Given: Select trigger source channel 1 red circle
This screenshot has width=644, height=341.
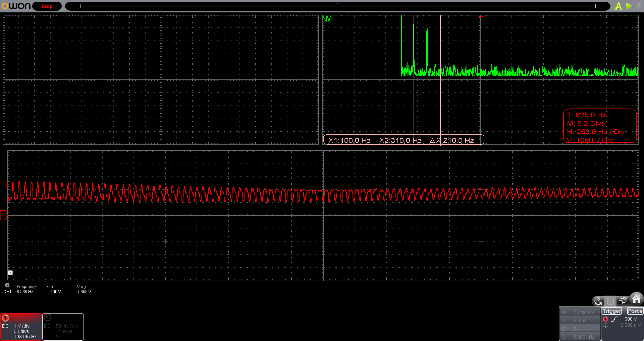Looking at the screenshot, I should tap(605, 319).
